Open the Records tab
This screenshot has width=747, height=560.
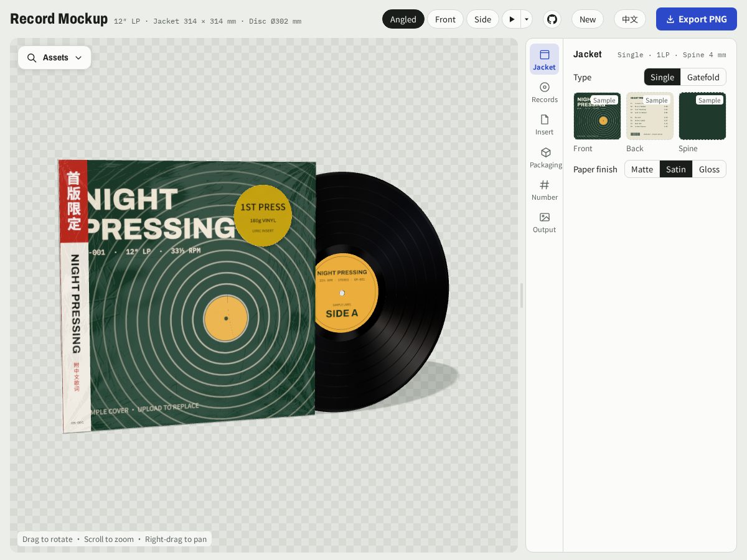545,92
